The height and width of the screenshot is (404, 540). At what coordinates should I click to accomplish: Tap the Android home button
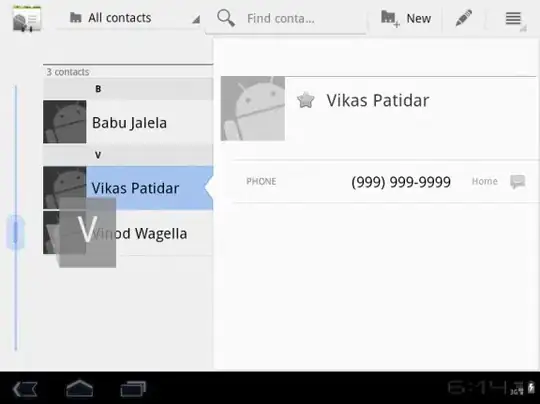click(80, 389)
